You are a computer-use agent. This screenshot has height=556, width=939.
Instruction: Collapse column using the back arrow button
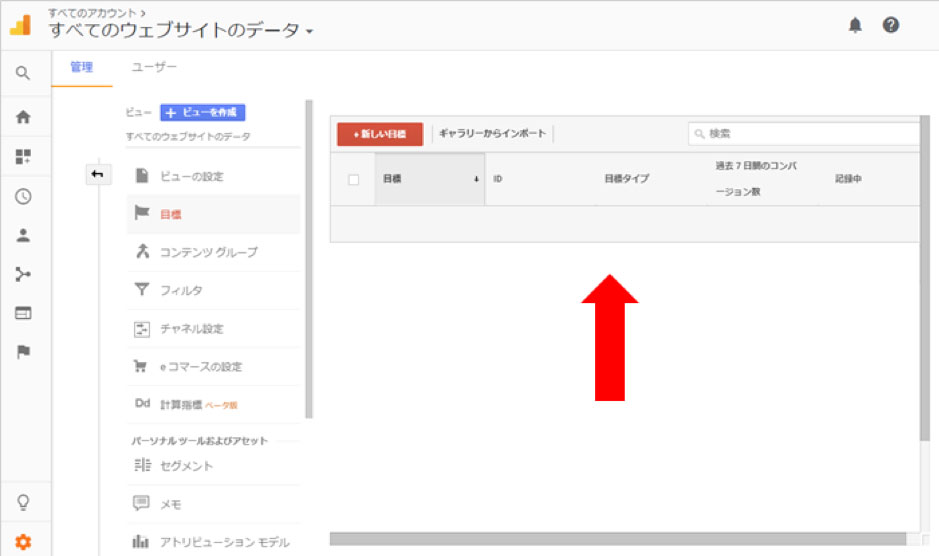pos(97,175)
